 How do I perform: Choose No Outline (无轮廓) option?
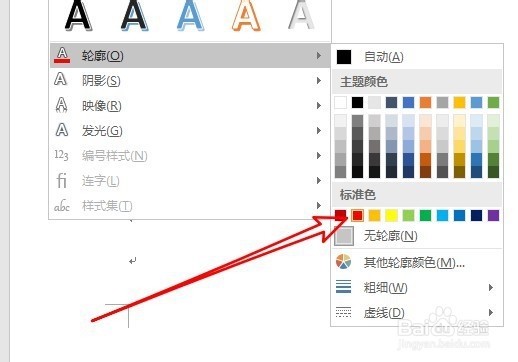pos(417,236)
